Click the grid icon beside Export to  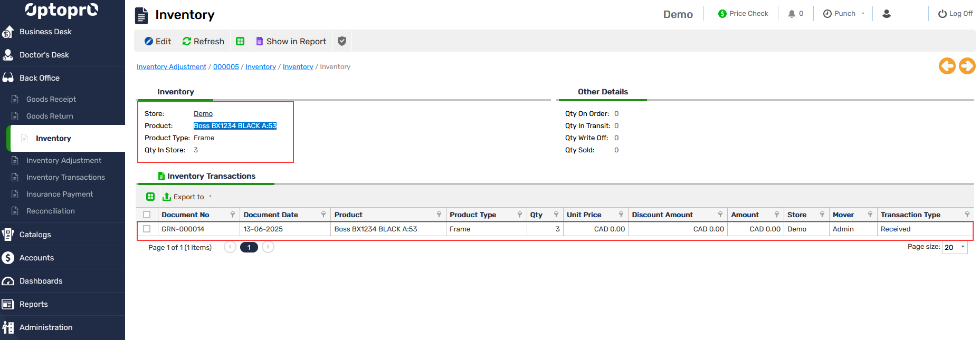pyautogui.click(x=150, y=197)
